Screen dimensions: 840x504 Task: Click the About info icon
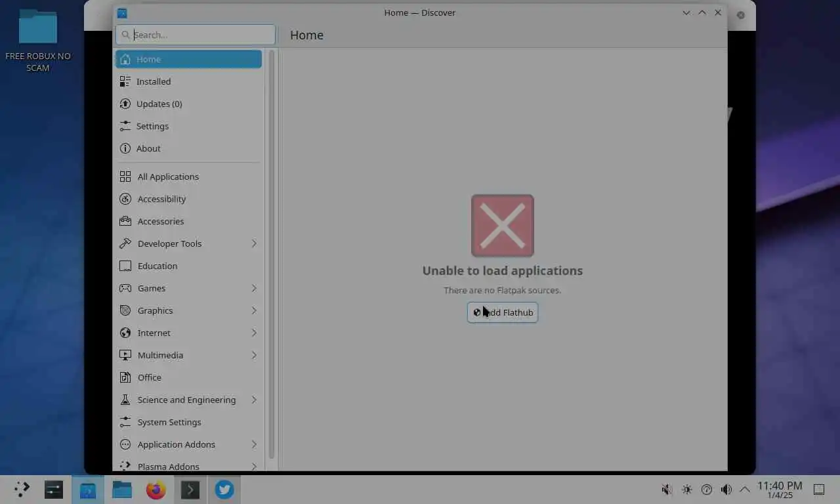coord(125,148)
